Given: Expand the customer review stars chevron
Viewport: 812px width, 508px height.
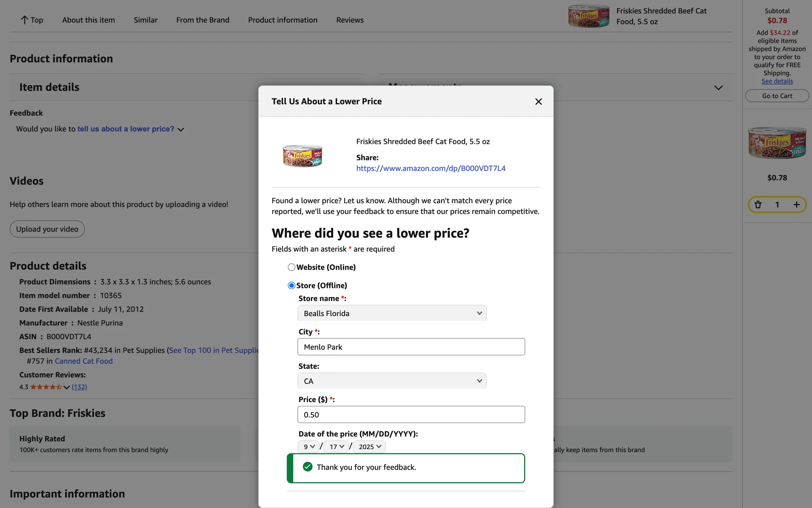Looking at the screenshot, I should [66, 387].
